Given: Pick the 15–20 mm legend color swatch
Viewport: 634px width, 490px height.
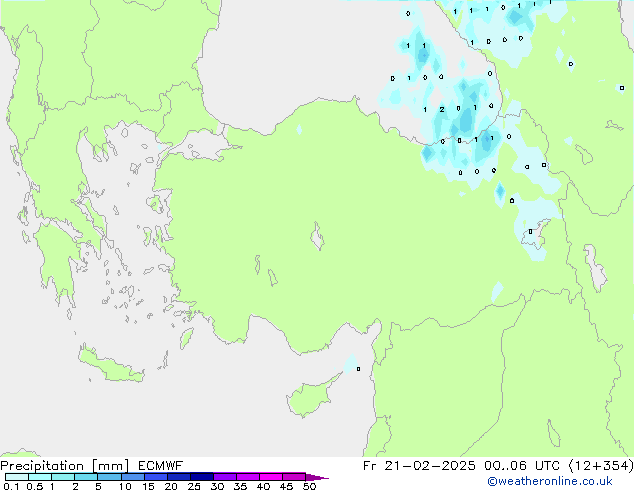Looking at the screenshot, I should [155, 477].
